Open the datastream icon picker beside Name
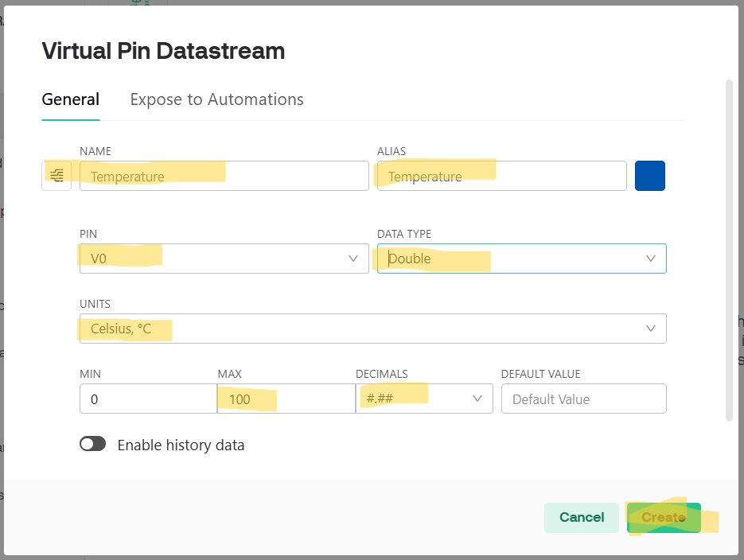744x560 pixels. 56,176
